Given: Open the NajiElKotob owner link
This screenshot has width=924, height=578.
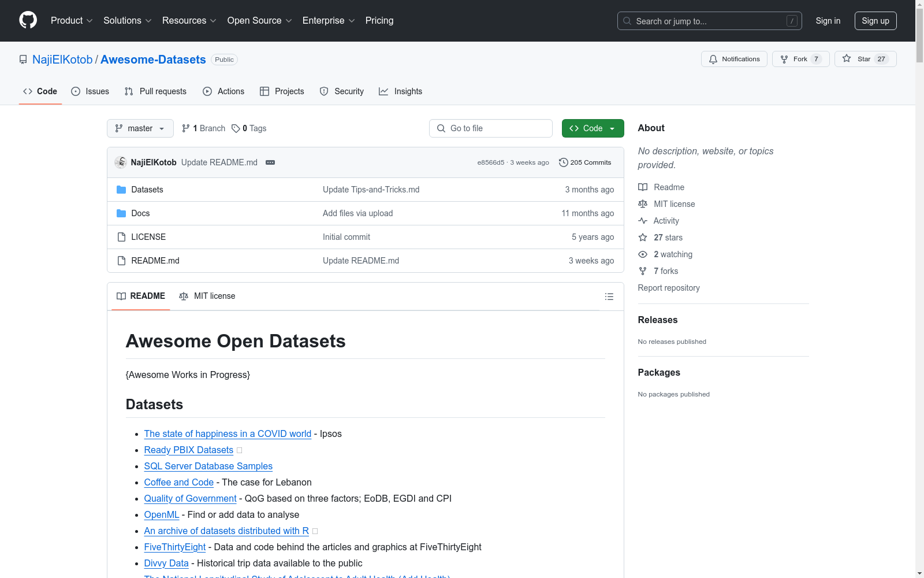Looking at the screenshot, I should [x=62, y=60].
